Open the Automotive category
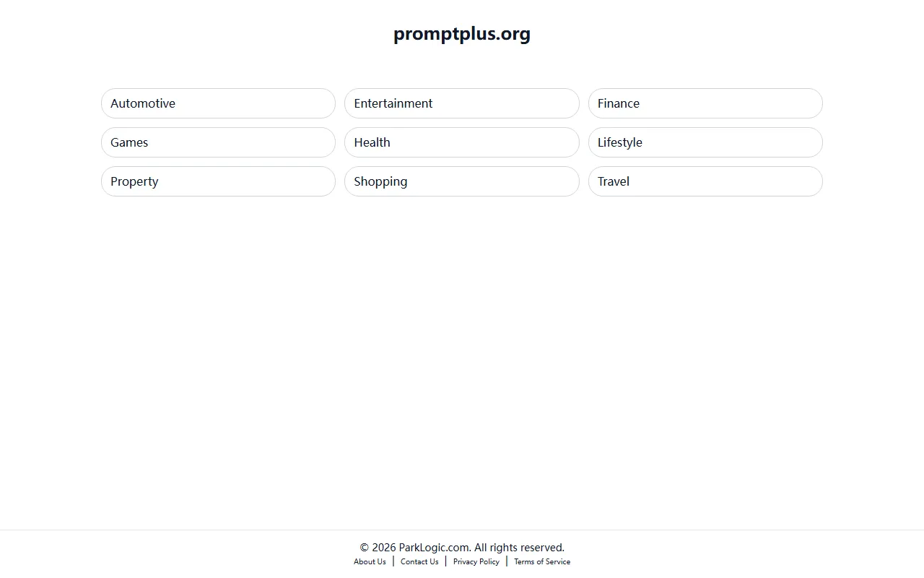This screenshot has width=924, height=578. pos(218,103)
